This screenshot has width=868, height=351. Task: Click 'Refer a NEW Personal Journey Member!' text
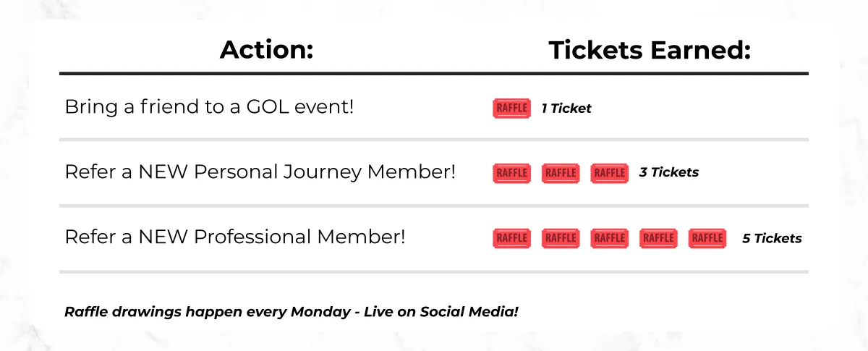[x=260, y=172]
